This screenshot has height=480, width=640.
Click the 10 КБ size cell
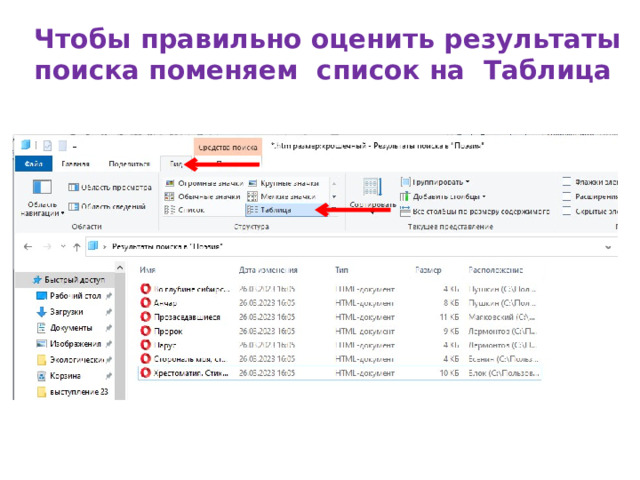pos(449,373)
